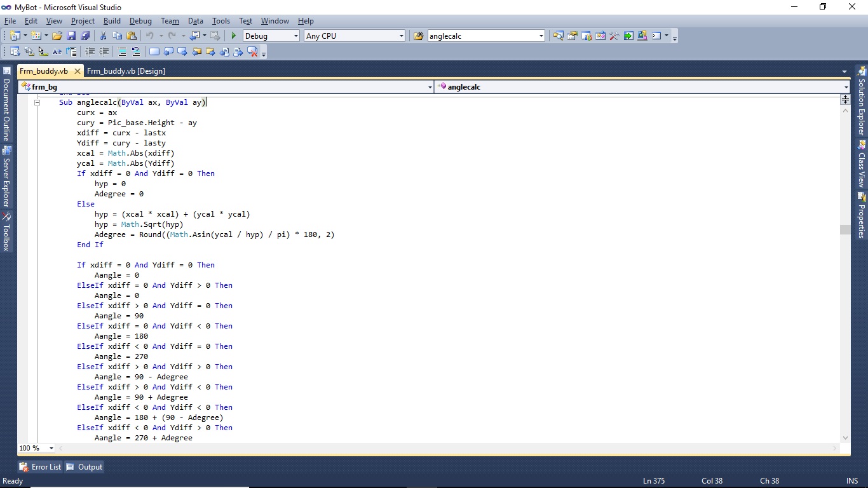Click the Parameter Info icon
This screenshot has width=868, height=488.
pos(29,51)
